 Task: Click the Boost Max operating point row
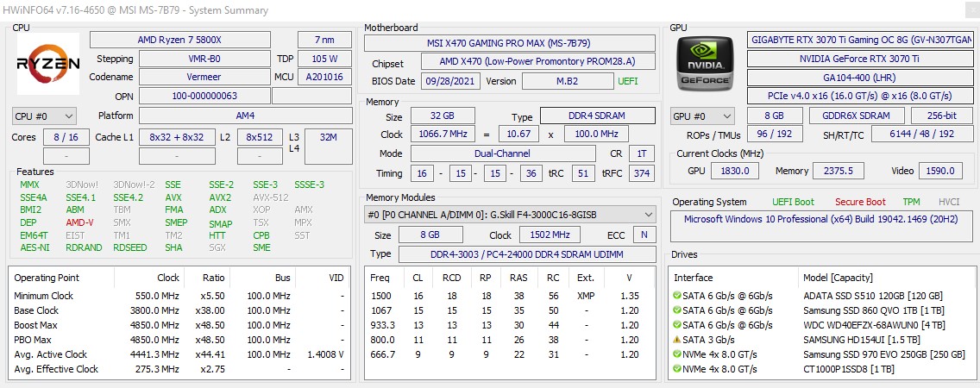click(x=179, y=325)
